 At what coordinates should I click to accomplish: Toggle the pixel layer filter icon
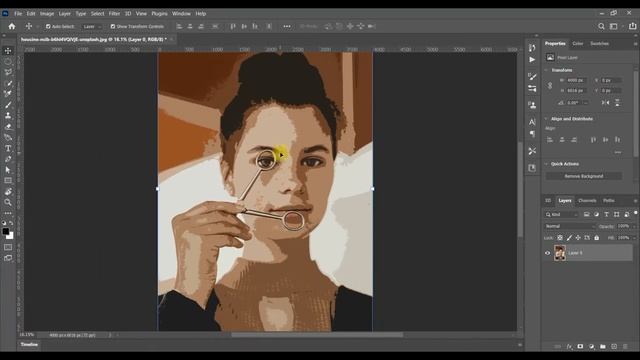point(587,214)
